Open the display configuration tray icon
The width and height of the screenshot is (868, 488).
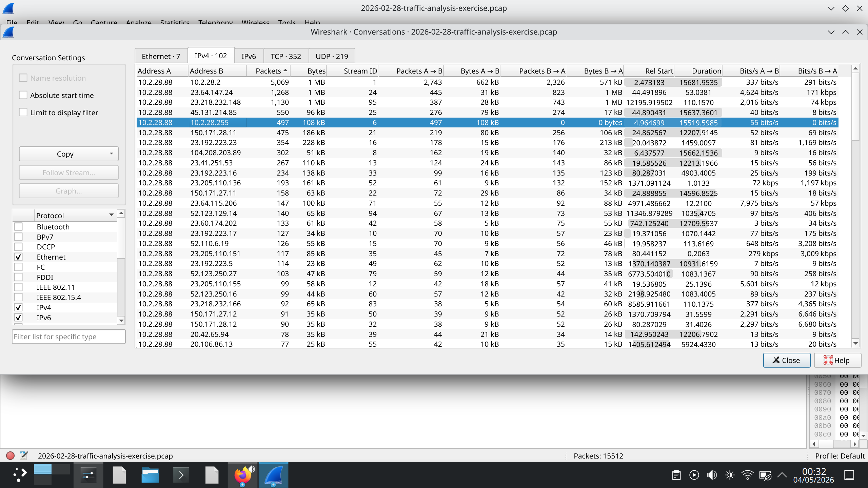point(765,475)
